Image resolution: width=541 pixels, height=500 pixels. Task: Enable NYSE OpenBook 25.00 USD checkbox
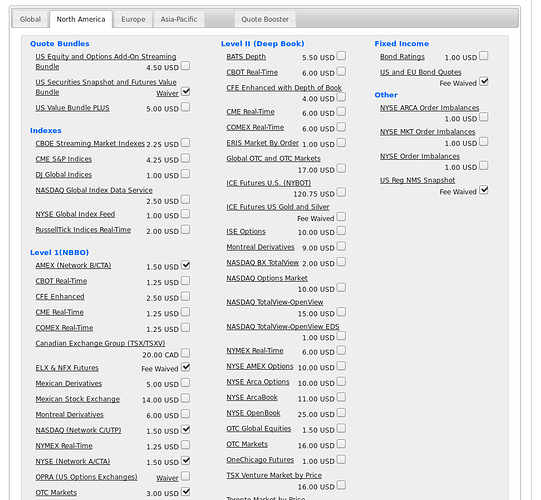point(341,413)
